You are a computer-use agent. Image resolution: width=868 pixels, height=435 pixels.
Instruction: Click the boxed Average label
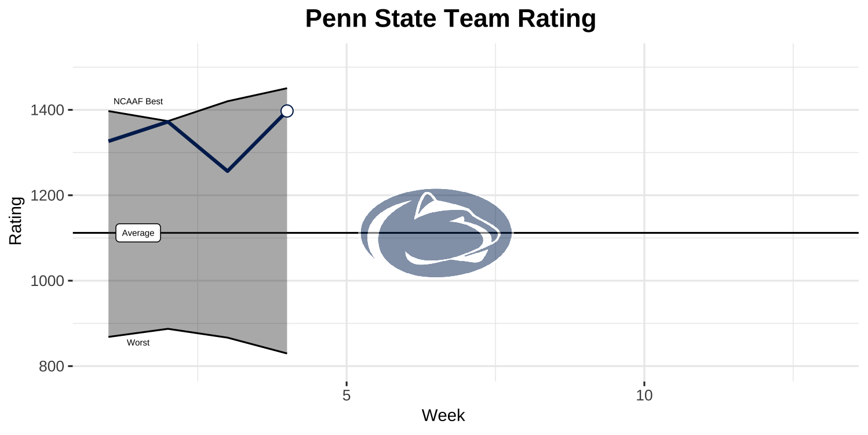(x=138, y=233)
